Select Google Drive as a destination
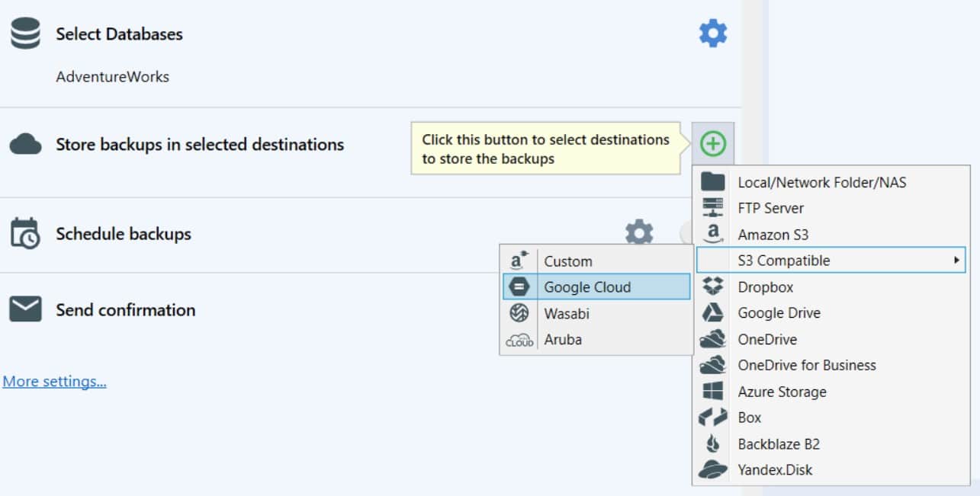Viewport: 980px width, 496px height. pyautogui.click(x=778, y=313)
